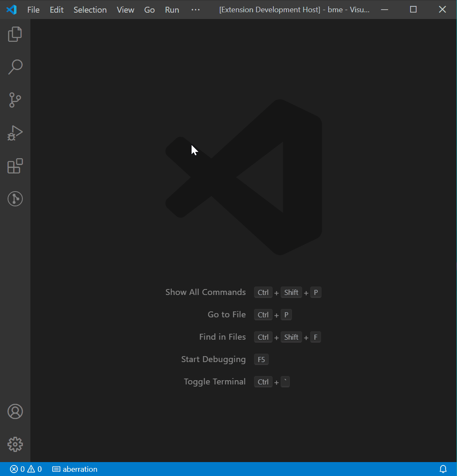This screenshot has width=457, height=476.
Task: Open the View menu
Action: click(125, 10)
